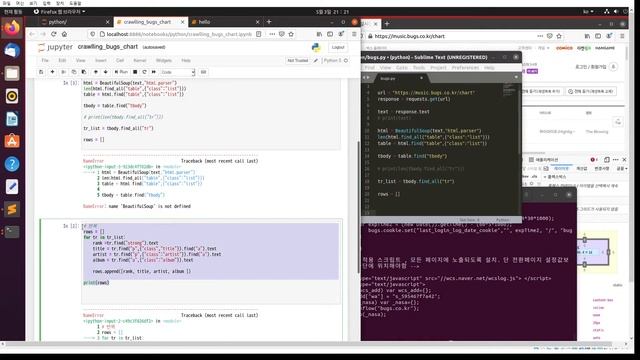The height and width of the screenshot is (360, 640).
Task: Open Sublime tab list dropdown arrow
Action: click(516, 77)
